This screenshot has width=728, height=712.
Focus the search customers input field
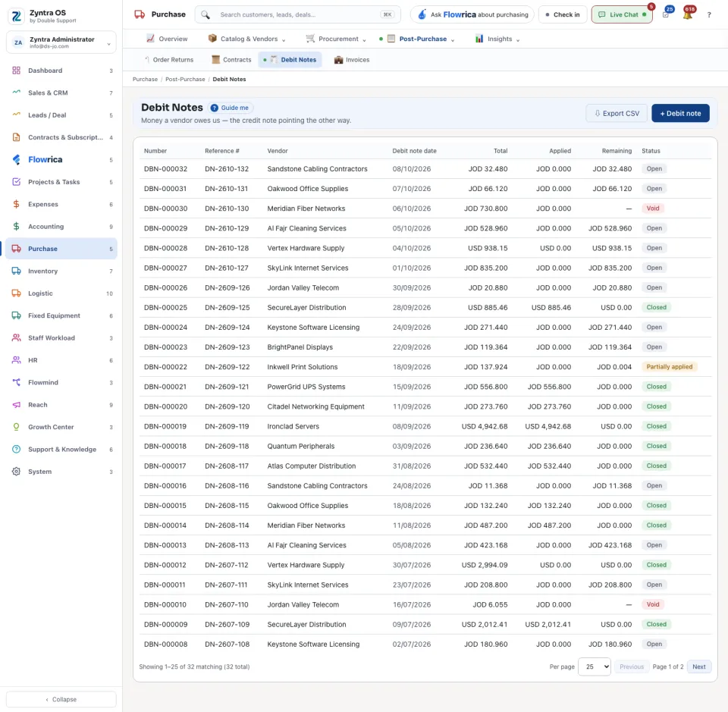[x=298, y=15]
